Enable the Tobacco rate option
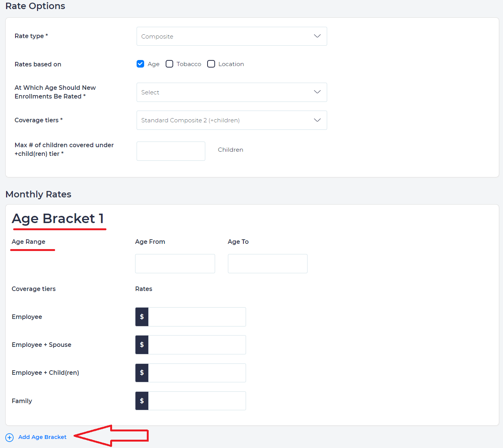 (x=169, y=64)
